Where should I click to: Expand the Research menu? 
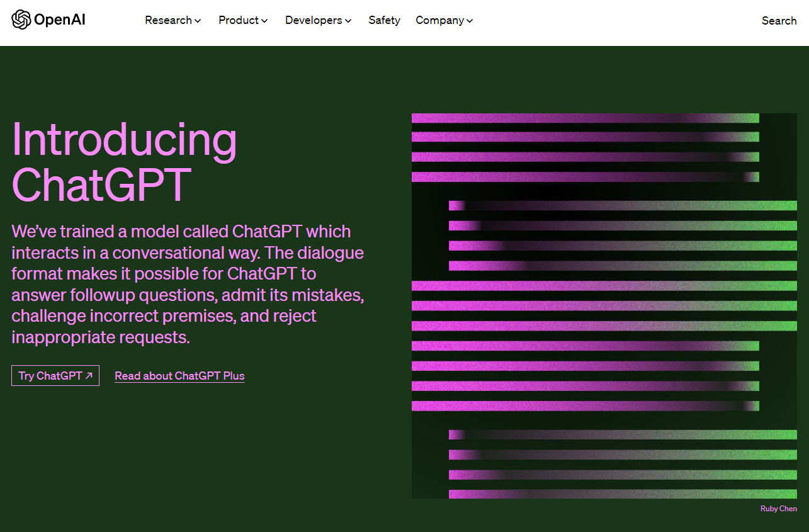[173, 20]
